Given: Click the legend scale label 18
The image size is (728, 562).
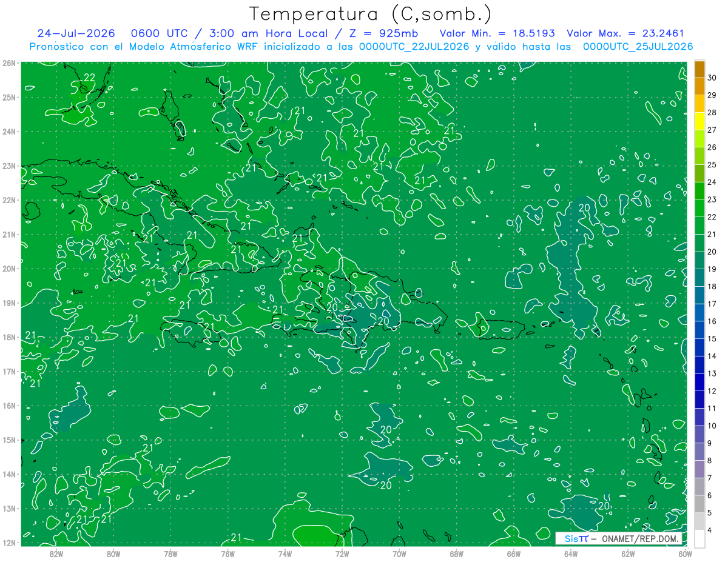Looking at the screenshot, I should pos(712,287).
